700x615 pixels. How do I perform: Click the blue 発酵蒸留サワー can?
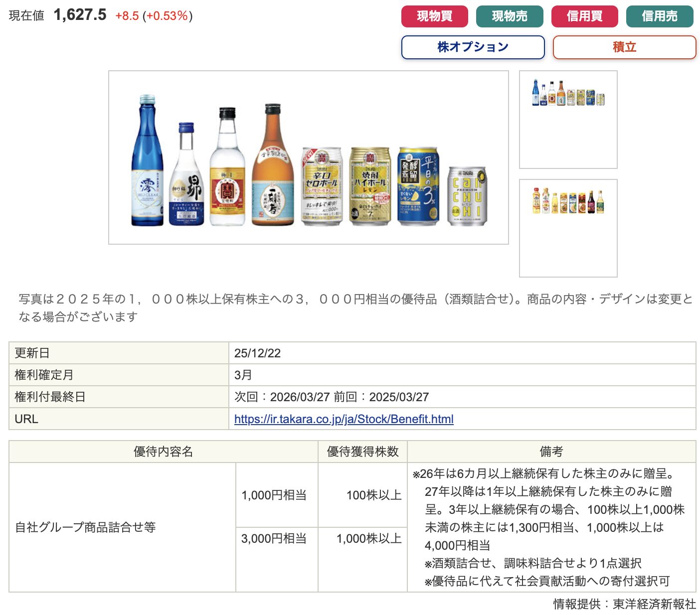click(x=418, y=186)
